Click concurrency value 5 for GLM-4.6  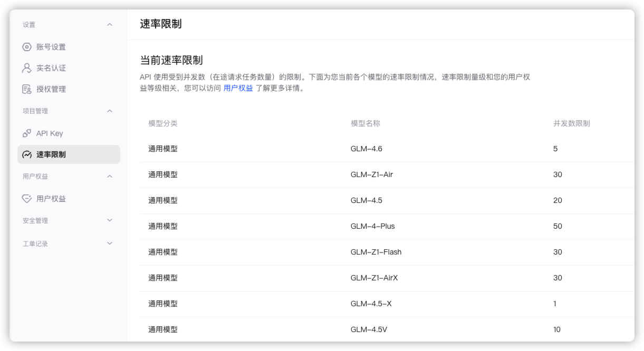[555, 149]
